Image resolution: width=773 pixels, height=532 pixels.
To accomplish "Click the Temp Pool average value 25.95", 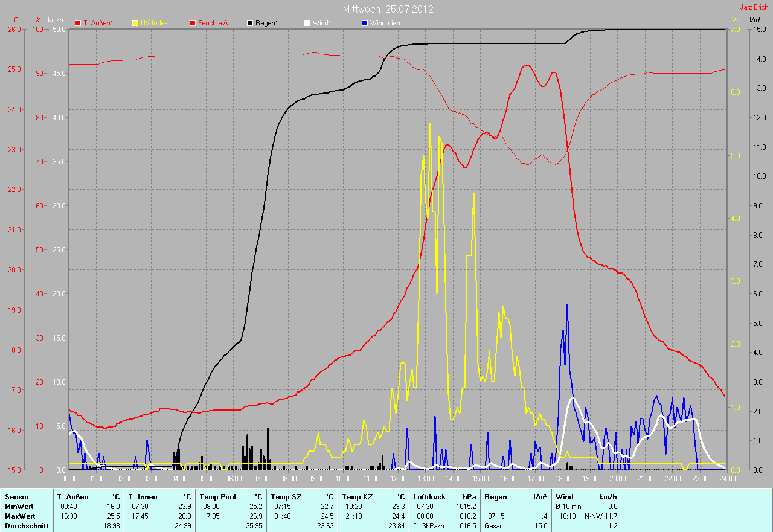I will tap(253, 526).
